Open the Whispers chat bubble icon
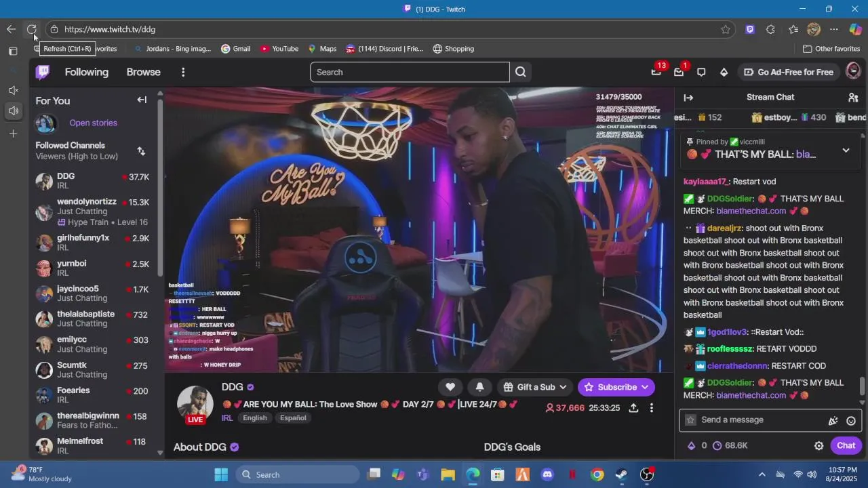Viewport: 868px width, 488px height. (x=701, y=72)
